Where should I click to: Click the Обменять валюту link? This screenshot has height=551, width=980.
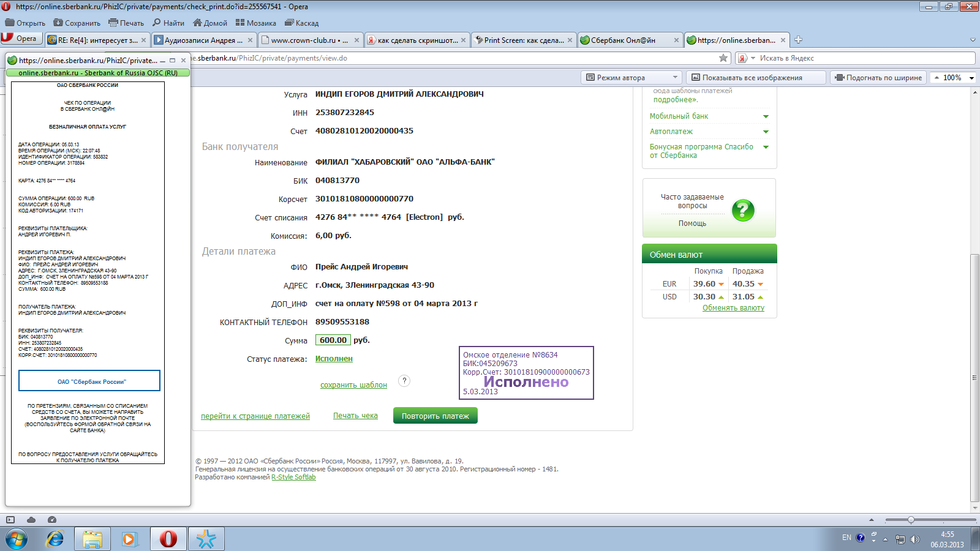point(733,308)
